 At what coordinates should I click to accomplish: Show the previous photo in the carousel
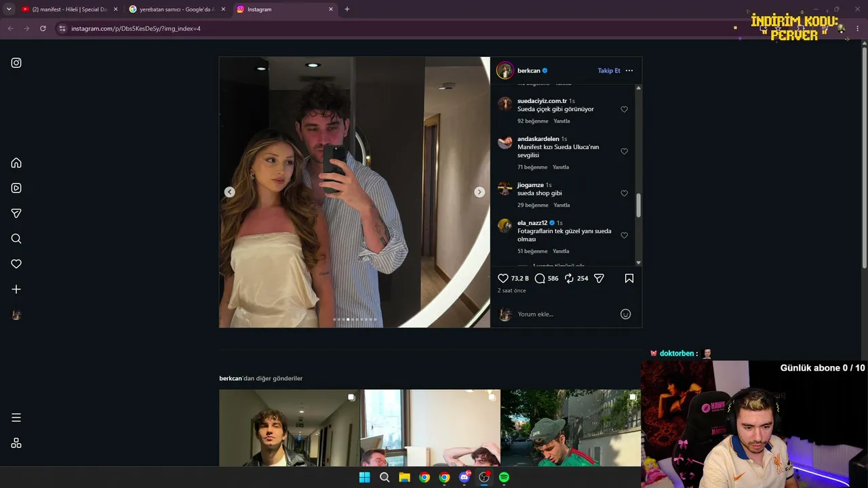click(x=230, y=192)
